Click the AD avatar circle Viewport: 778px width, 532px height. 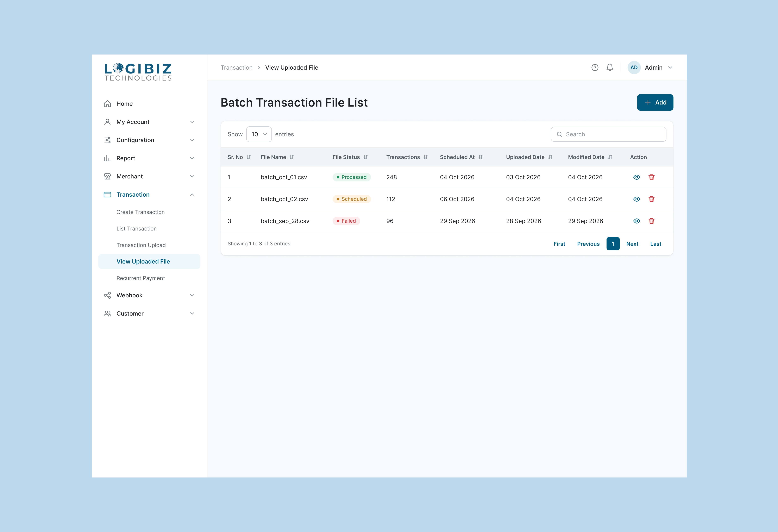[634, 68]
